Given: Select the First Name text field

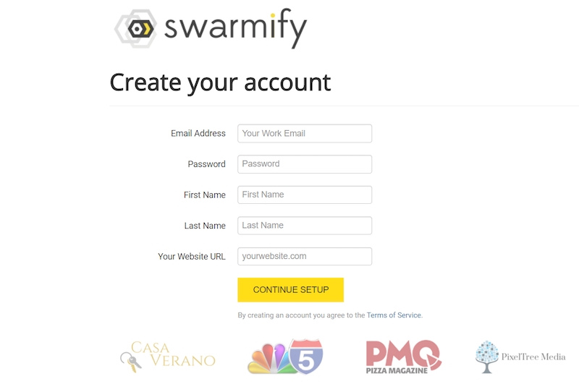Looking at the screenshot, I should [x=305, y=195].
